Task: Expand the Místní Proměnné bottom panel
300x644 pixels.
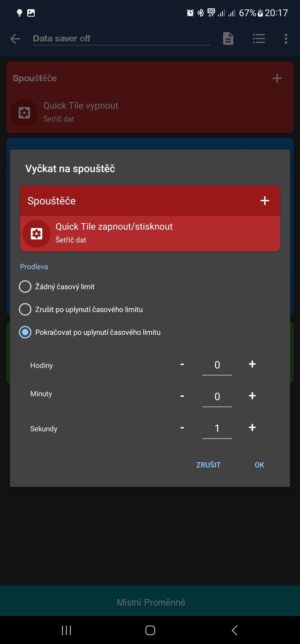Action: tap(150, 602)
